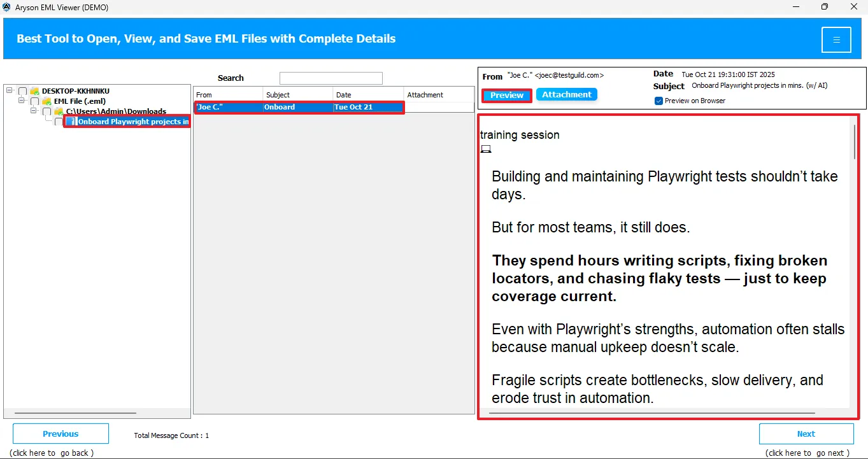The image size is (868, 459).
Task: Click the EML File (.eml) folder icon
Action: [46, 101]
